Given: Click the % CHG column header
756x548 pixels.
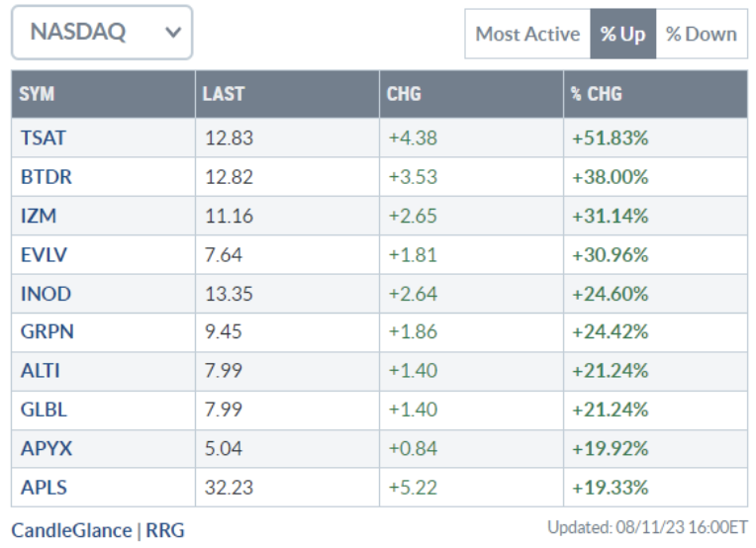Looking at the screenshot, I should 597,94.
